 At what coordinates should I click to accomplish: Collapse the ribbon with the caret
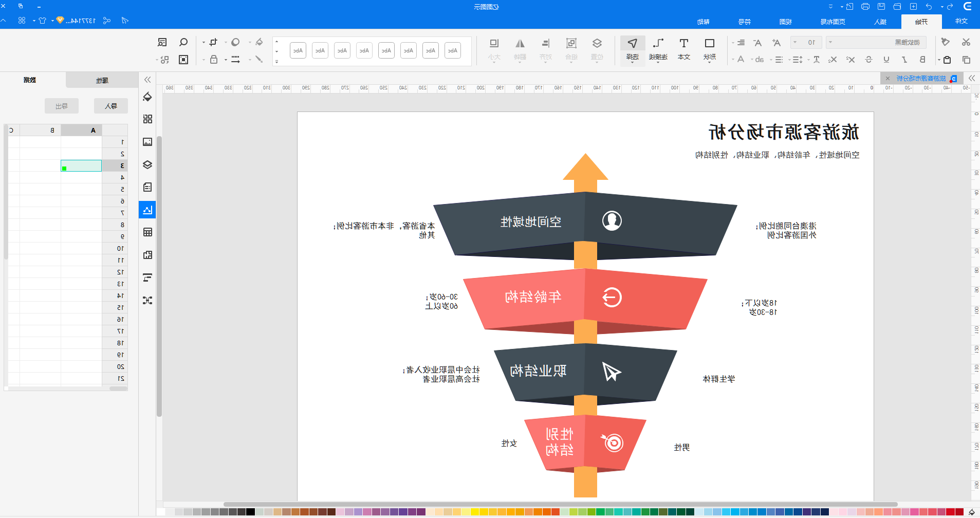point(4,21)
